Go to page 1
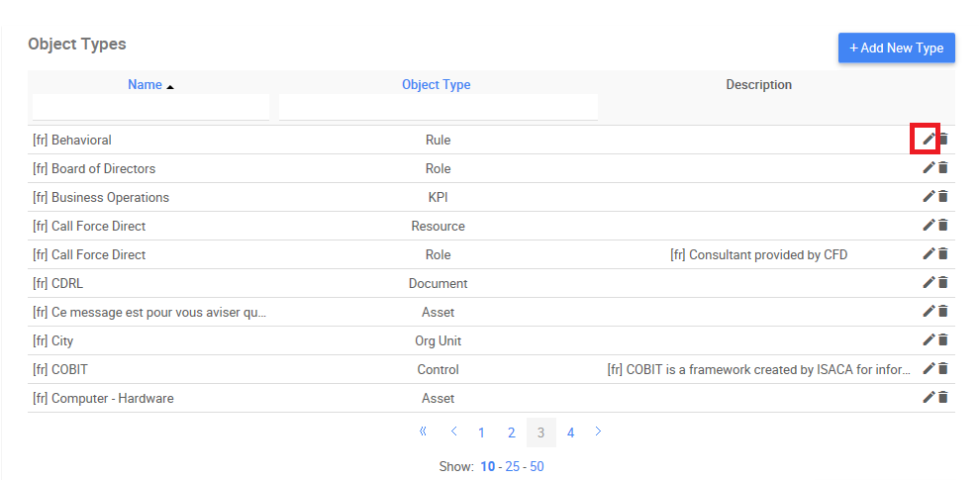The height and width of the screenshot is (480, 980). 481,432
